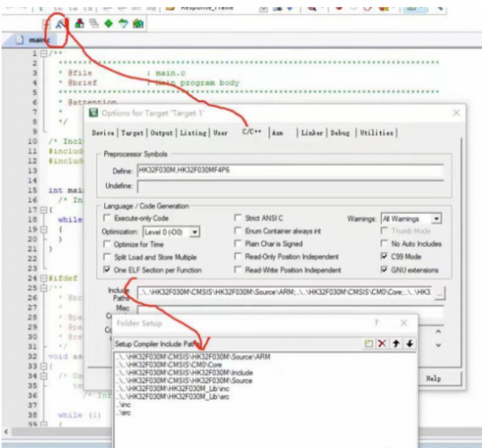The image size is (482, 448).
Task: Select the CMSIS\CM0\Core include path entry
Action: pyautogui.click(x=161, y=365)
